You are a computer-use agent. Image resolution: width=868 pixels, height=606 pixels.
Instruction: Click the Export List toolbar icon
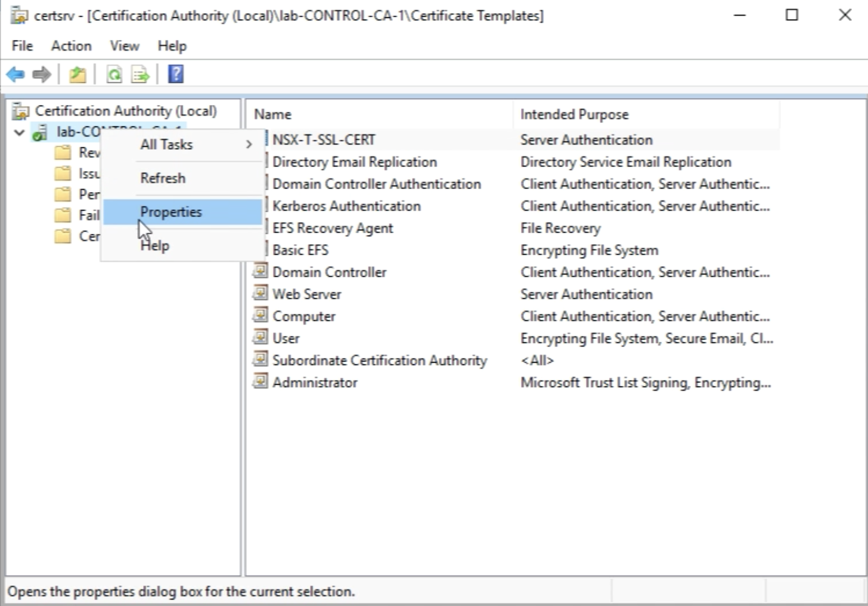[x=140, y=75]
